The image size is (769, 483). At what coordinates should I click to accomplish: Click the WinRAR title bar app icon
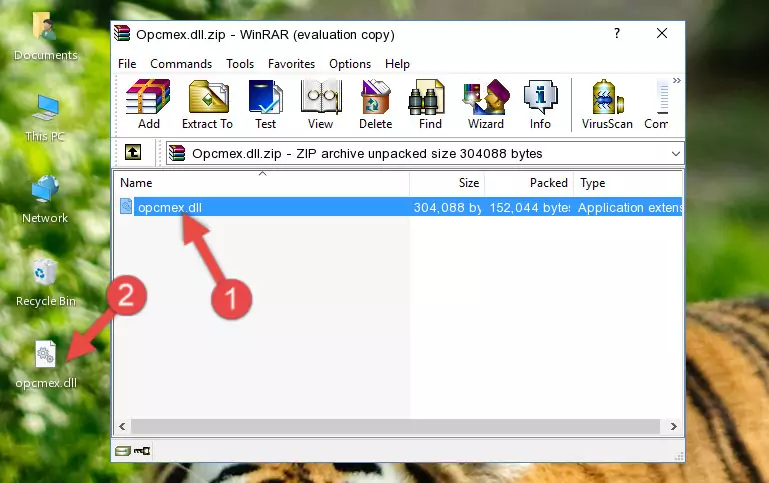(x=122, y=33)
